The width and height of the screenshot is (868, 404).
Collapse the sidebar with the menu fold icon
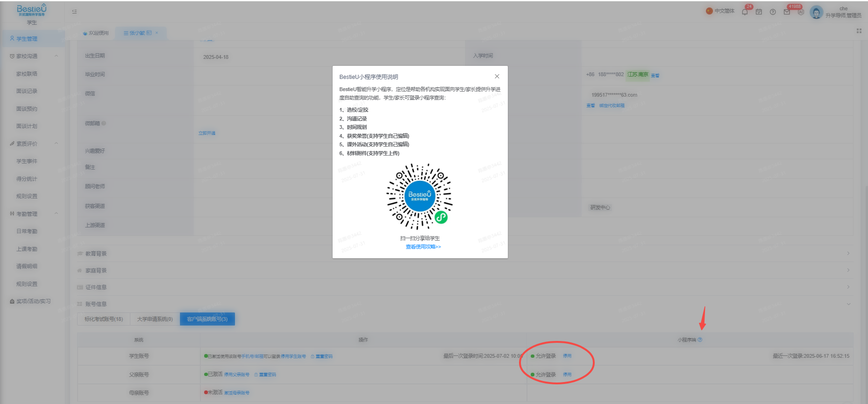(74, 12)
